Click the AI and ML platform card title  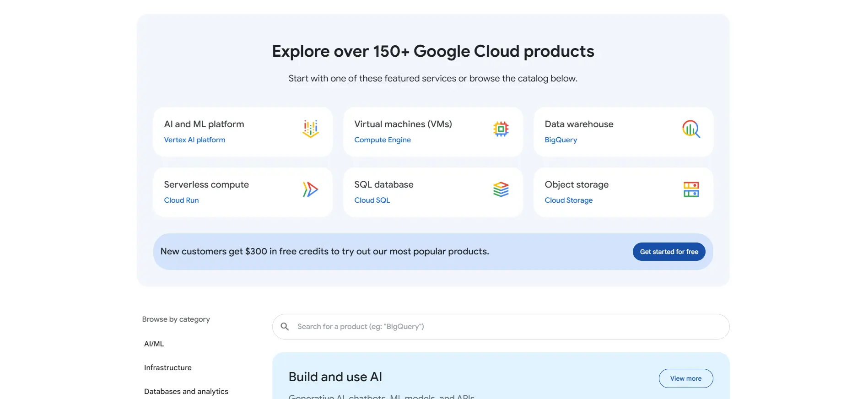(204, 124)
